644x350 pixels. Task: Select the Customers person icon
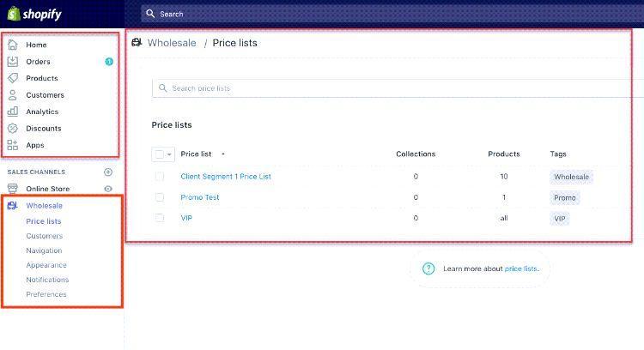click(13, 95)
